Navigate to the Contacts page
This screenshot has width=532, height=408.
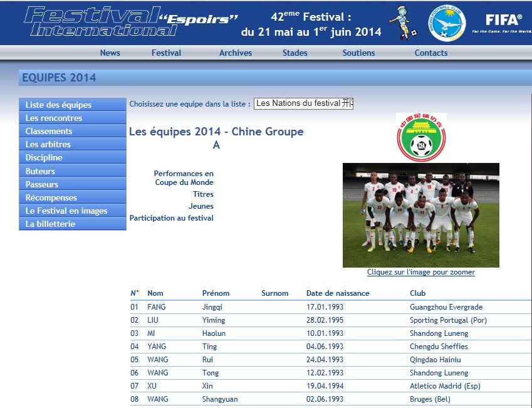point(431,53)
